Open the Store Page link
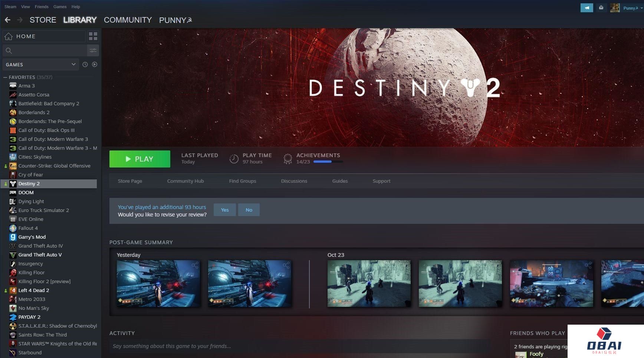 click(x=130, y=181)
